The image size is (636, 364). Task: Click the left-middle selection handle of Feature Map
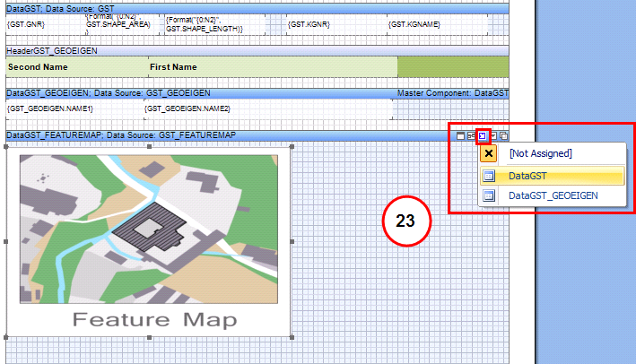6,241
